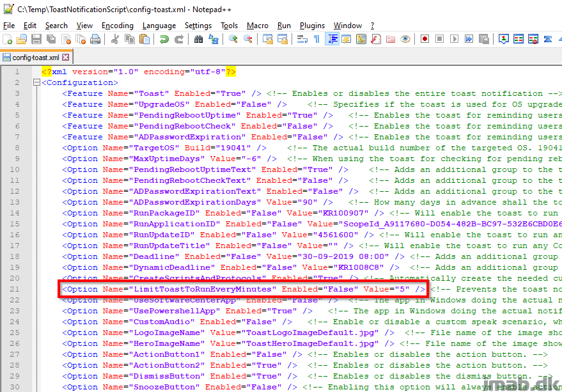The height and width of the screenshot is (392, 562).
Task: Open the Replace dialog from the toolbar
Action: [x=214, y=39]
